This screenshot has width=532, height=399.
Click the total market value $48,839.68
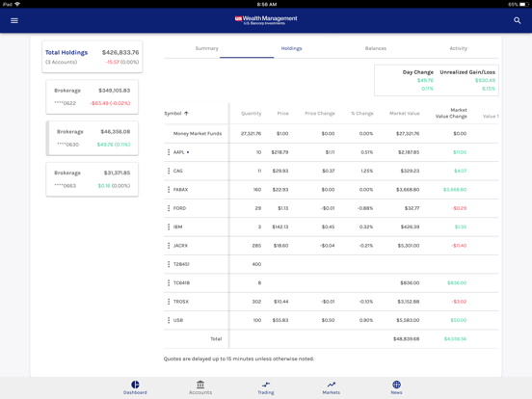pos(406,338)
